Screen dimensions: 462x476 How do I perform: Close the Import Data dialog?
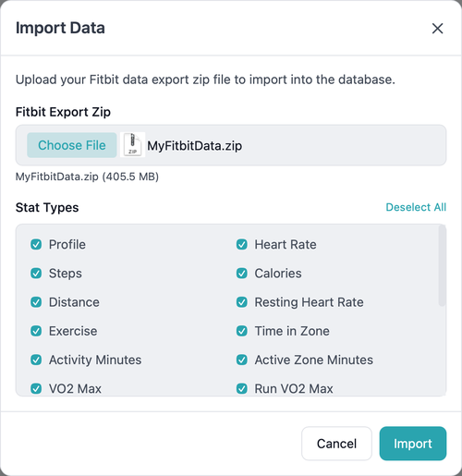[x=437, y=29]
